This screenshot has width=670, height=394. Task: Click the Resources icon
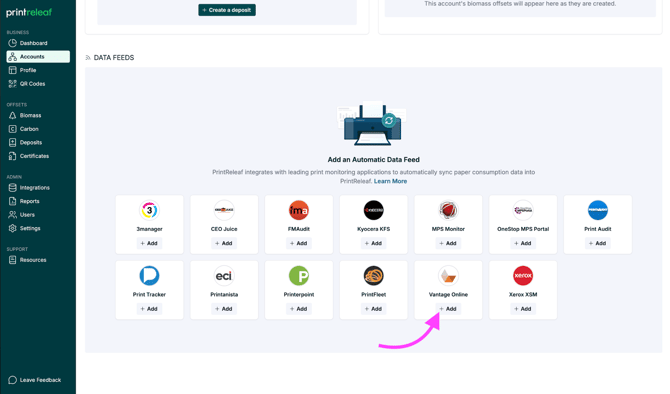point(12,260)
